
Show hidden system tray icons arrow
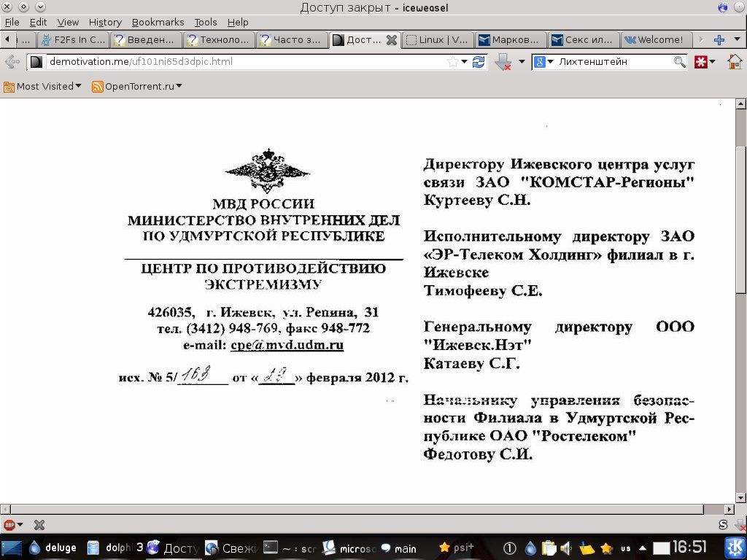pos(642,548)
